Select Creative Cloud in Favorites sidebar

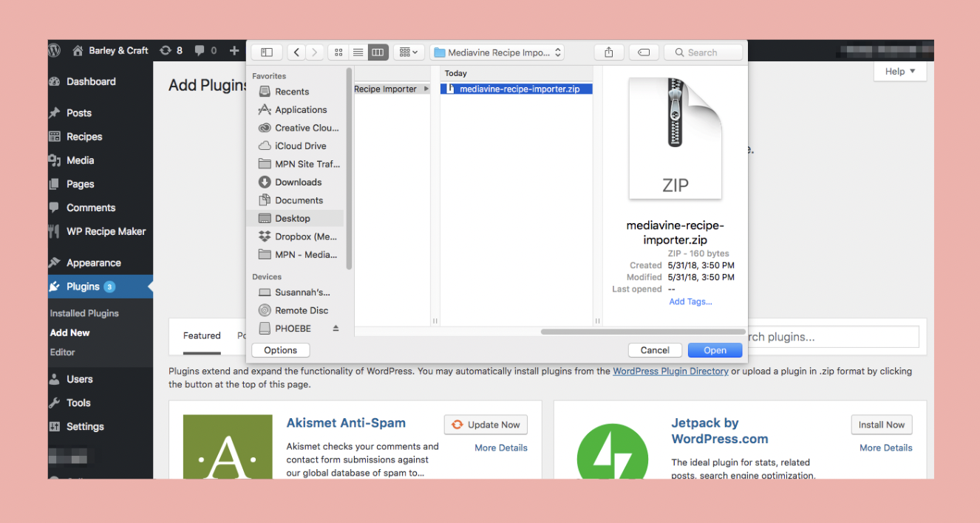pos(307,128)
